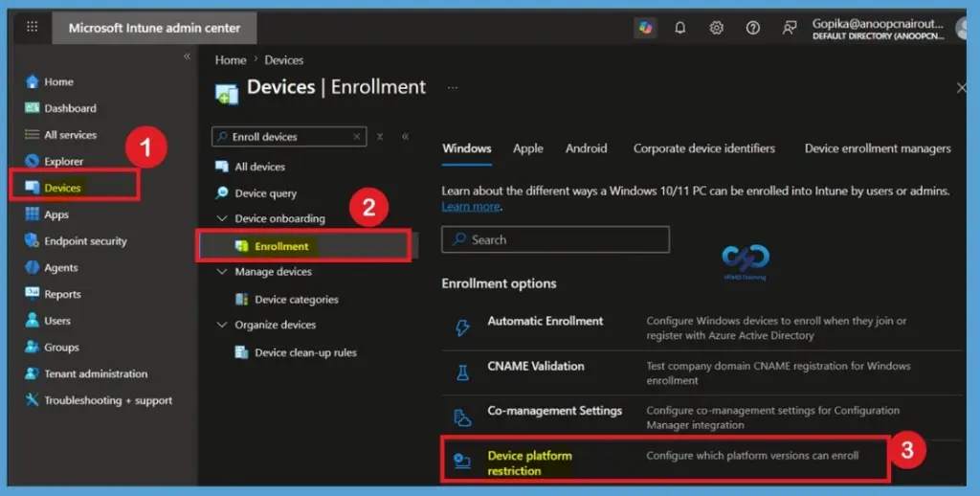Click the Device query icon

[222, 193]
